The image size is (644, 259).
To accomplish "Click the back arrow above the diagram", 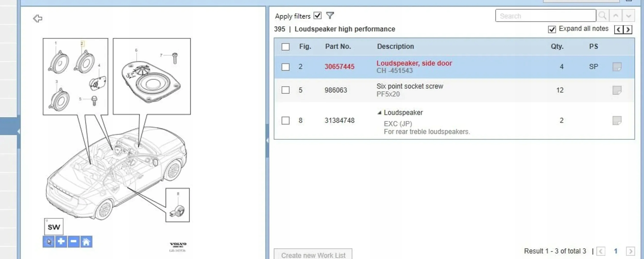I will click(x=38, y=19).
